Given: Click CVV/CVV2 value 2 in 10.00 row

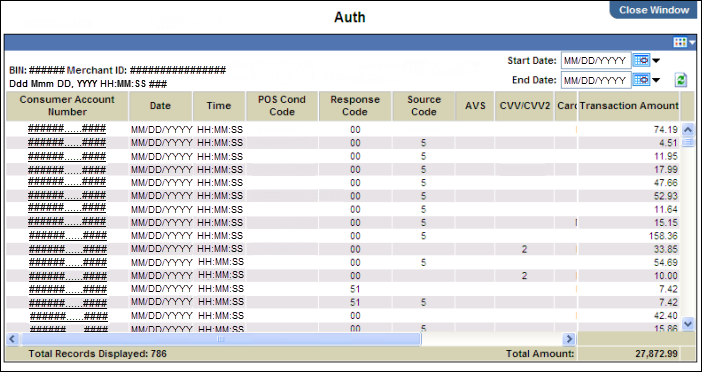Looking at the screenshot, I should (524, 276).
